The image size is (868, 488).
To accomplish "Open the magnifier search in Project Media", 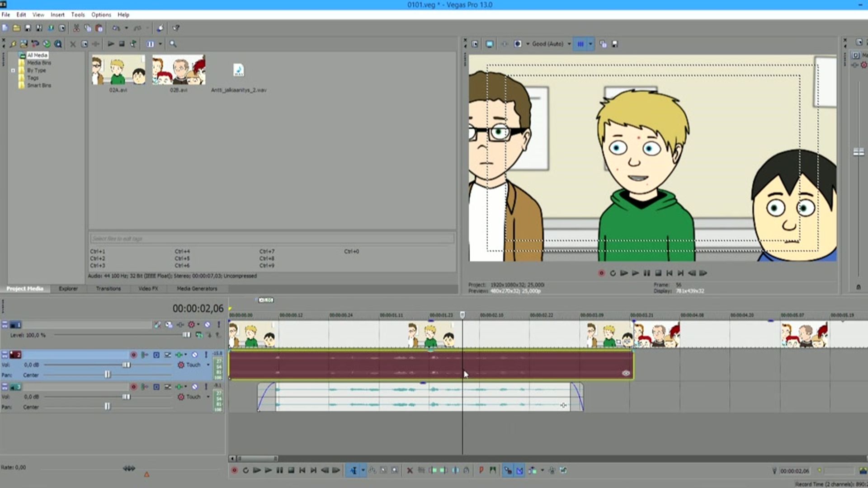I will 173,44.
